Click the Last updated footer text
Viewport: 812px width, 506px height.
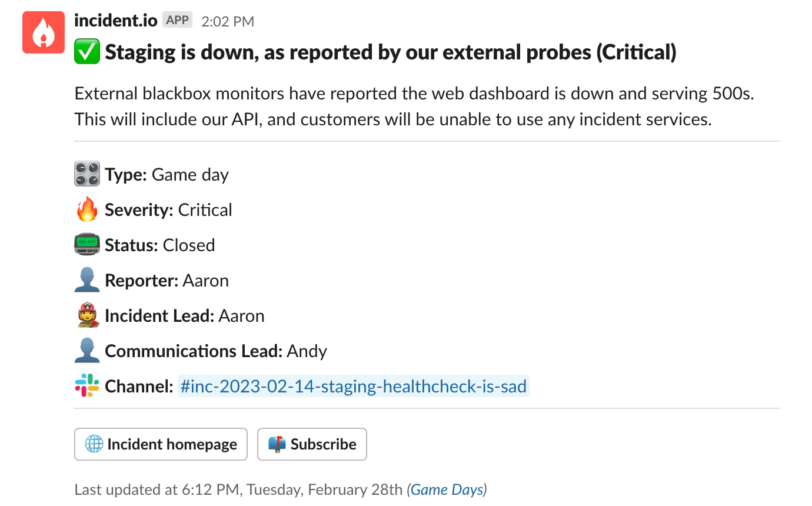[238, 490]
